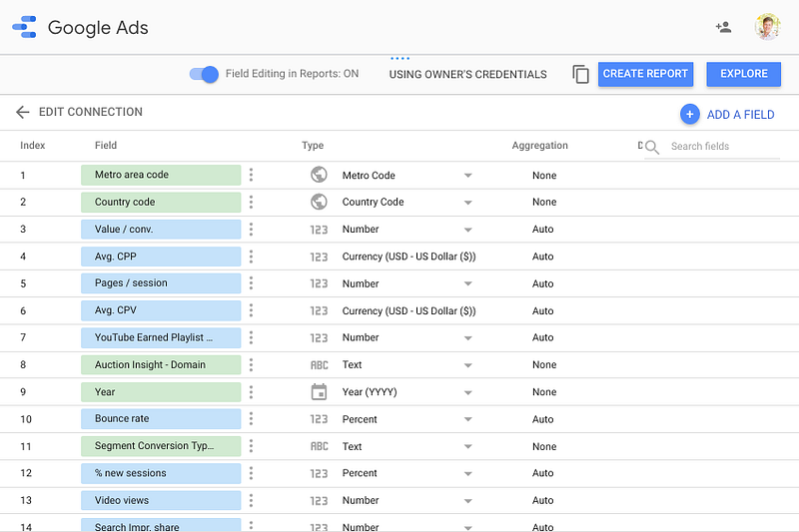Open the Data Studio logo home
The height and width of the screenshot is (532, 799).
pos(24,27)
